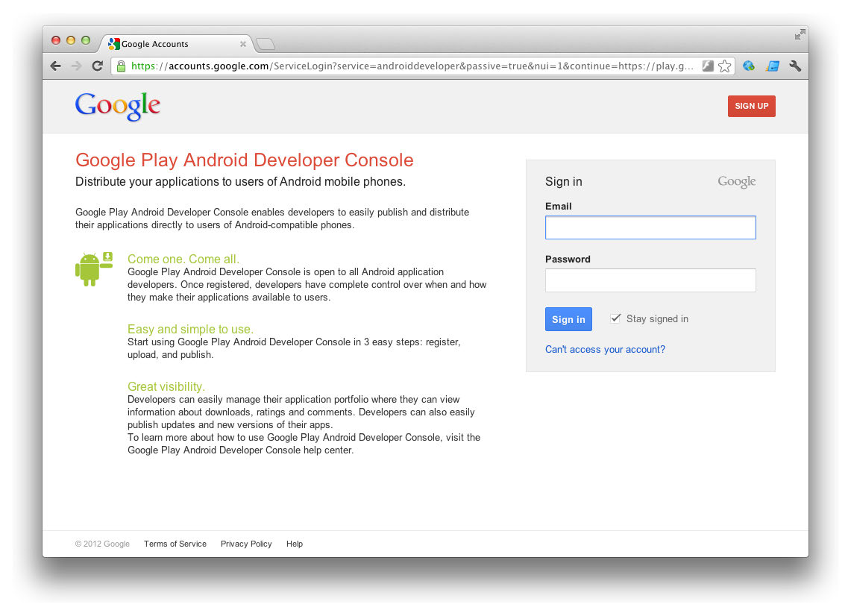The image size is (851, 616).
Task: Click the Come one. Come all. heading
Action: [183, 259]
